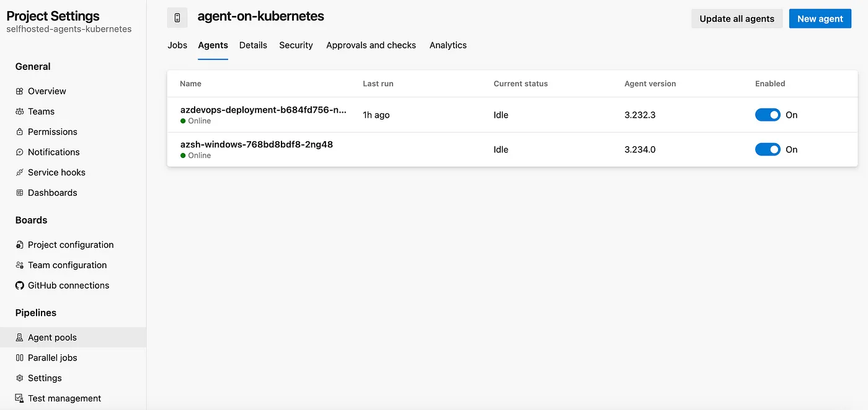Image resolution: width=868 pixels, height=410 pixels.
Task: Click agent version 3.234.0
Action: pos(640,150)
